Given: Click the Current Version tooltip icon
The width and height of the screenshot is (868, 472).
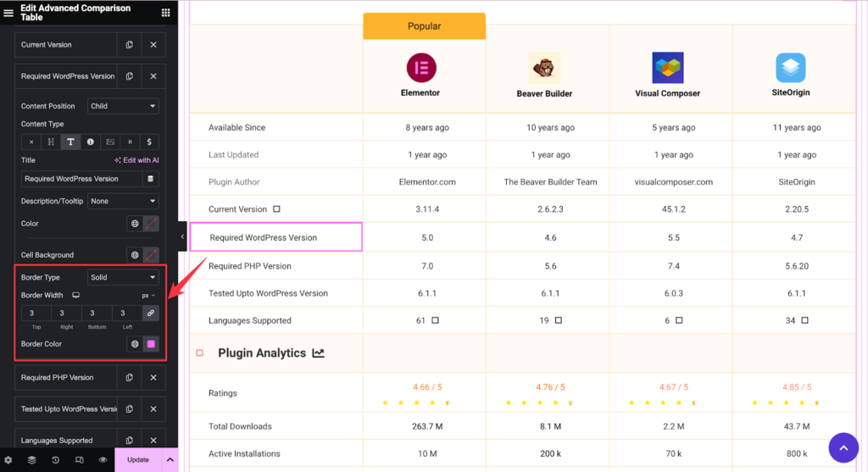Looking at the screenshot, I should [276, 209].
